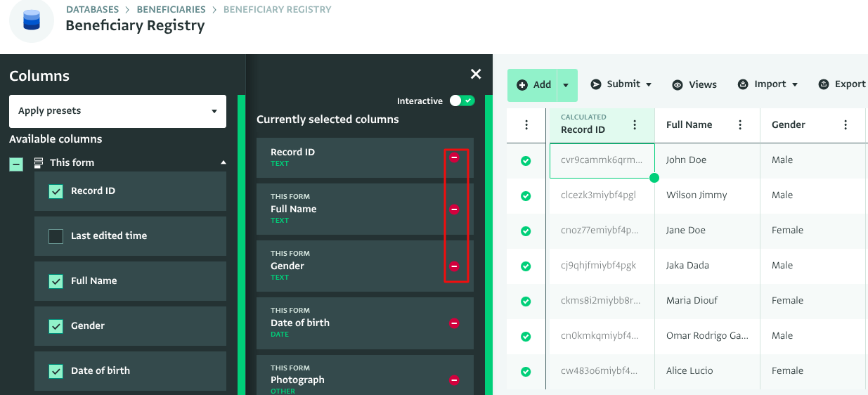Remove Record ID from selected columns
Image resolution: width=868 pixels, height=395 pixels.
454,157
